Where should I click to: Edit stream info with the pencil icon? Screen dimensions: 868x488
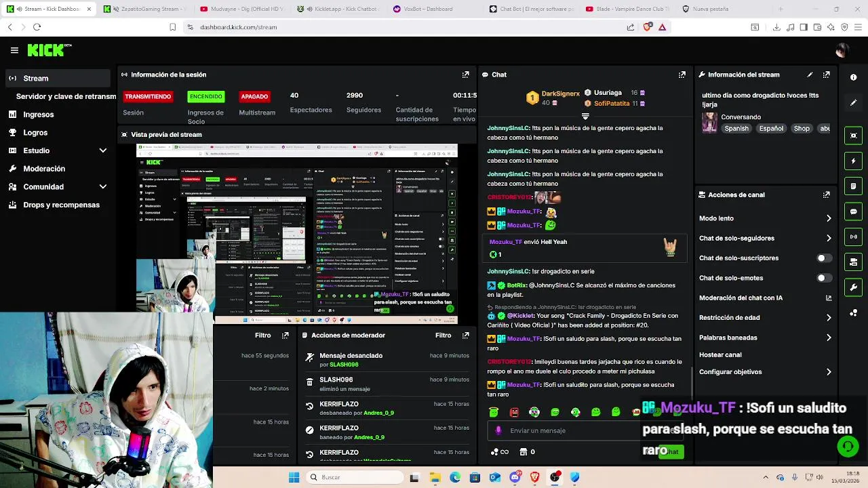coord(810,75)
